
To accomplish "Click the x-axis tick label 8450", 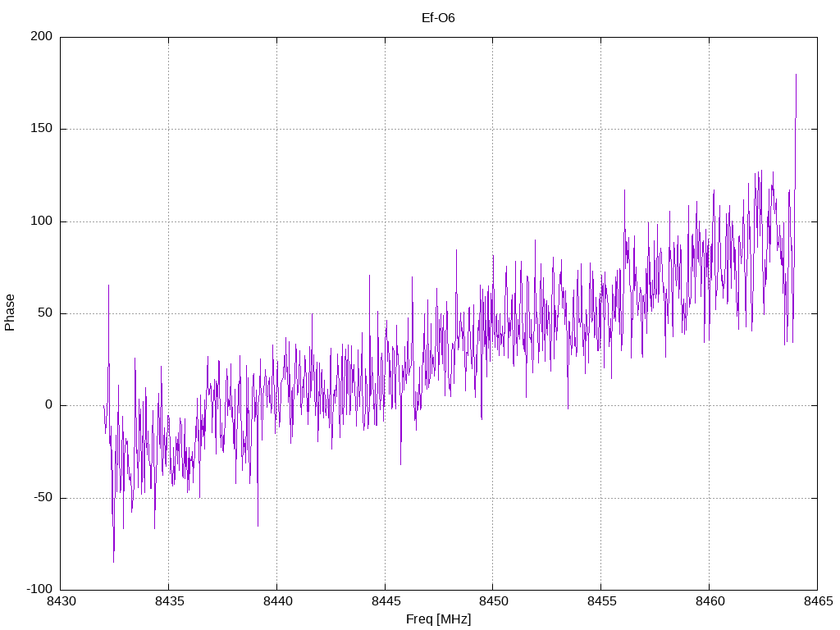I will pyautogui.click(x=493, y=601).
